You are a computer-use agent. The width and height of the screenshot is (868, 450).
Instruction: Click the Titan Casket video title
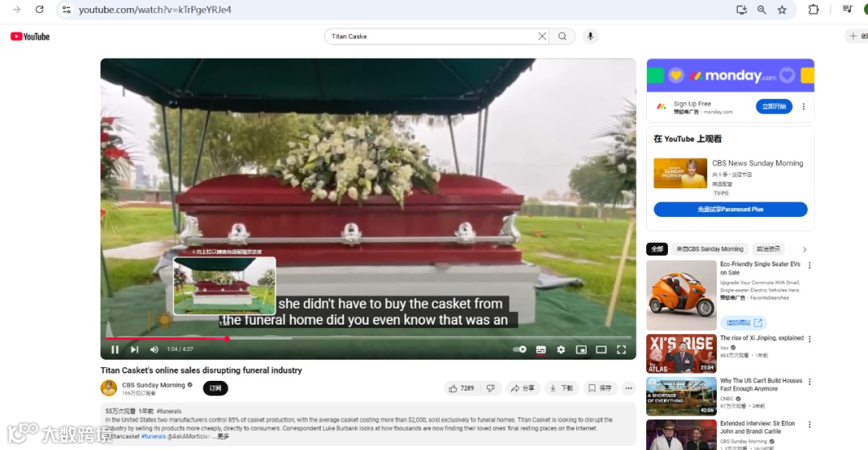pos(201,370)
